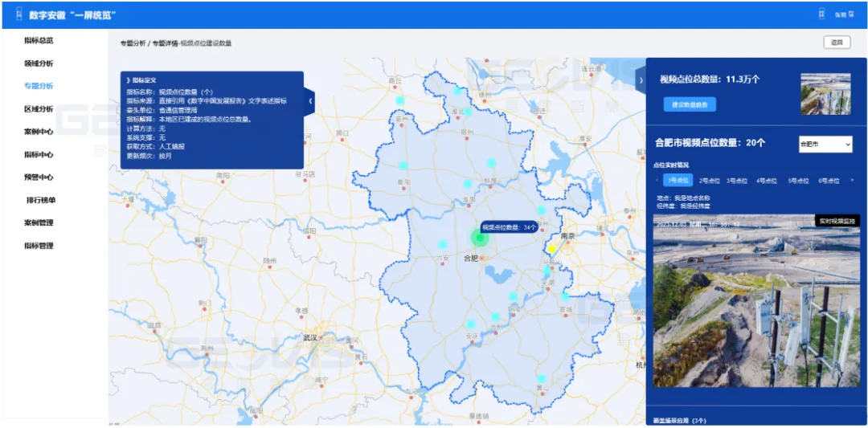Switch to the 2号点位 tab
Screen dimensions: 868x428
point(709,181)
